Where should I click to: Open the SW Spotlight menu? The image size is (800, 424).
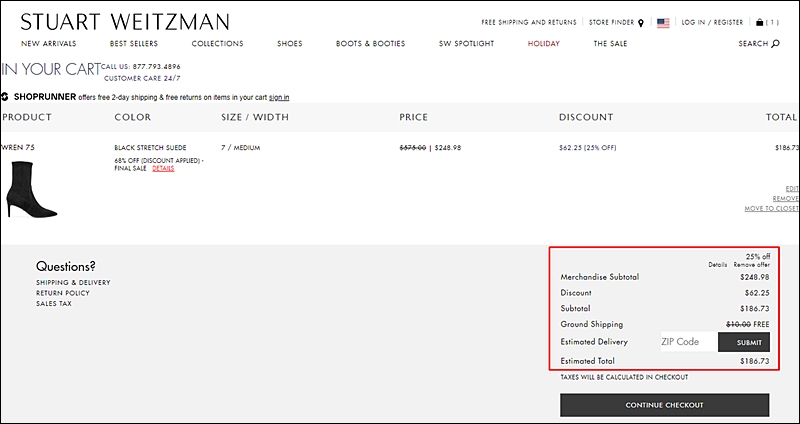point(466,44)
